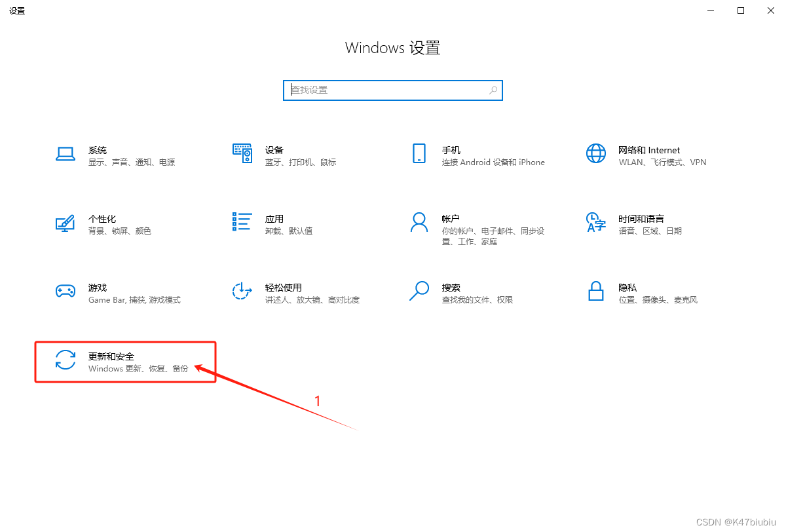Click the text 查找我的文件、权限
The image size is (786, 532).
(477, 300)
